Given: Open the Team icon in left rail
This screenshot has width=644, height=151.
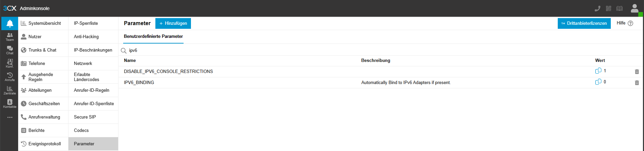Looking at the screenshot, I should tap(10, 37).
